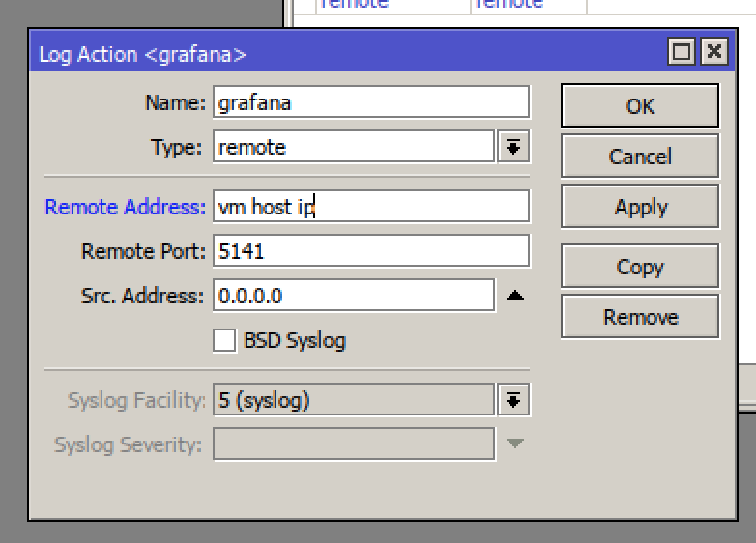
Task: Cancel the Log Action dialog
Action: [x=640, y=157]
